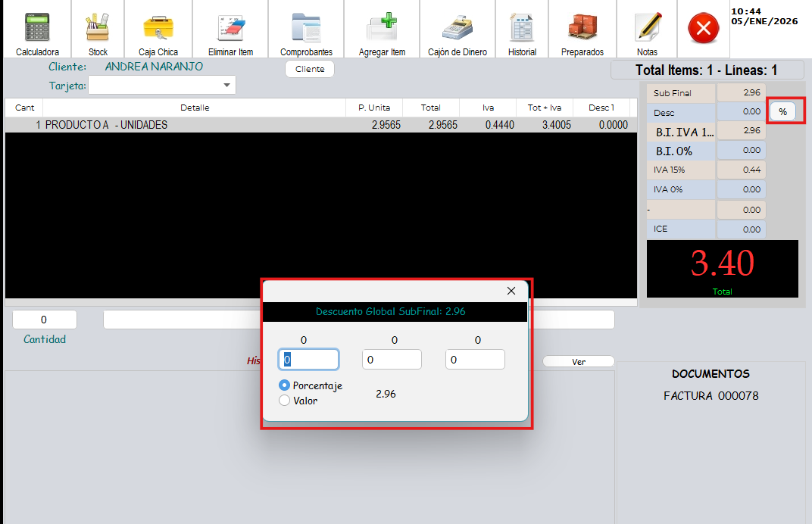Open the Historial icon

(x=522, y=29)
